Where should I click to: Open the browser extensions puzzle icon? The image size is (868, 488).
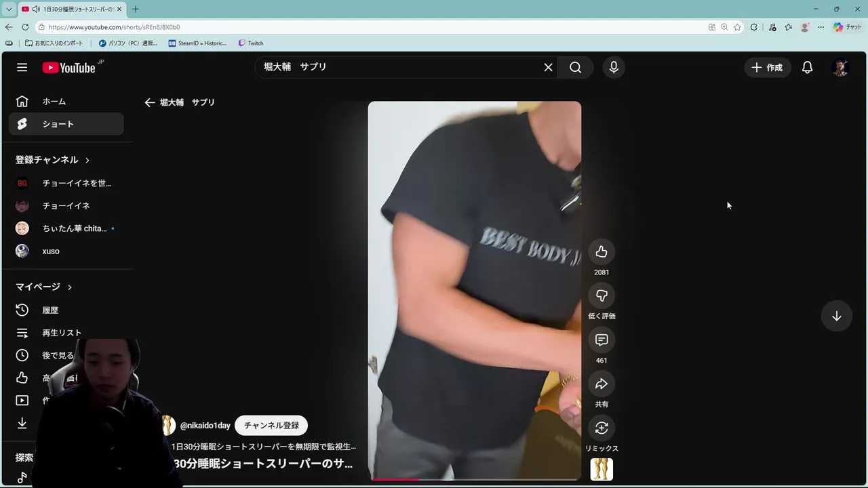754,27
